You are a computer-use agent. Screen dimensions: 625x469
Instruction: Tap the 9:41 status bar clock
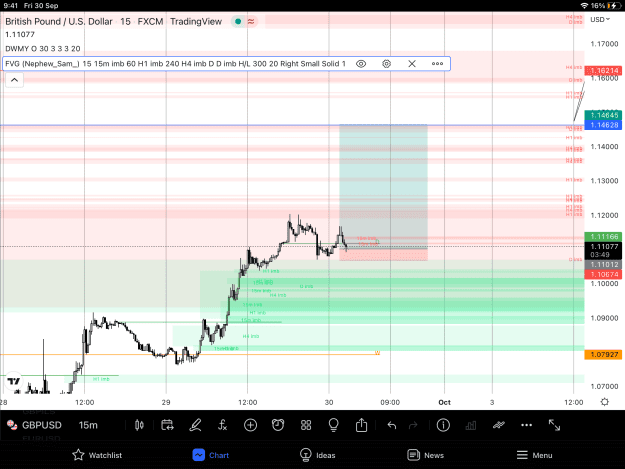pos(11,6)
